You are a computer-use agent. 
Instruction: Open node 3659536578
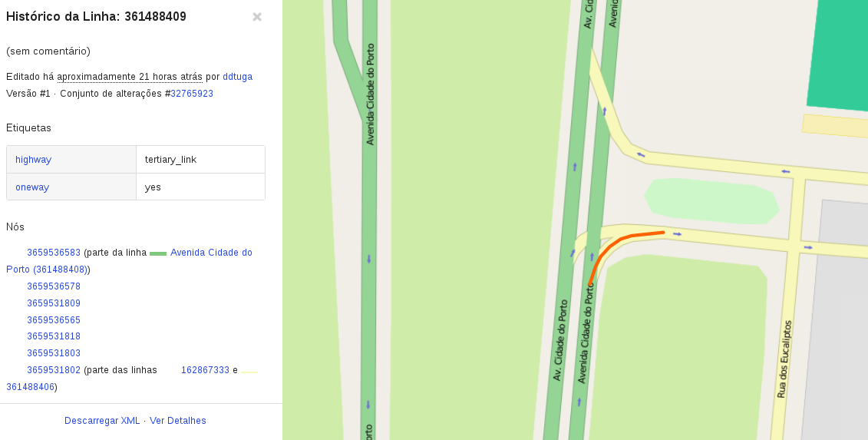pos(54,286)
